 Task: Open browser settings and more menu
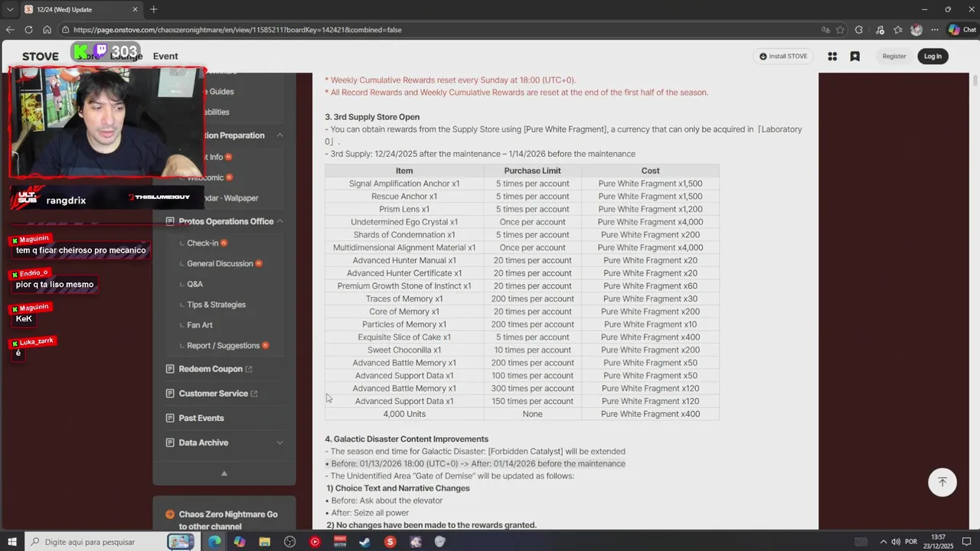[x=935, y=30]
